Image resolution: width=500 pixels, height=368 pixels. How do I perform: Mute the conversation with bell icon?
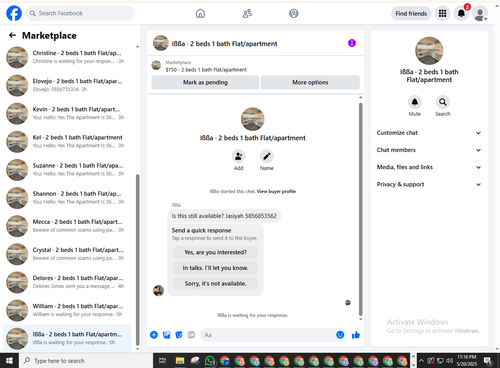tap(415, 102)
